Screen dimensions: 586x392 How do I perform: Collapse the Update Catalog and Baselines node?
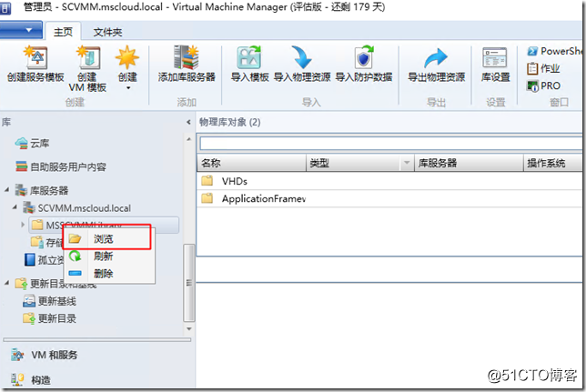click(x=6, y=283)
